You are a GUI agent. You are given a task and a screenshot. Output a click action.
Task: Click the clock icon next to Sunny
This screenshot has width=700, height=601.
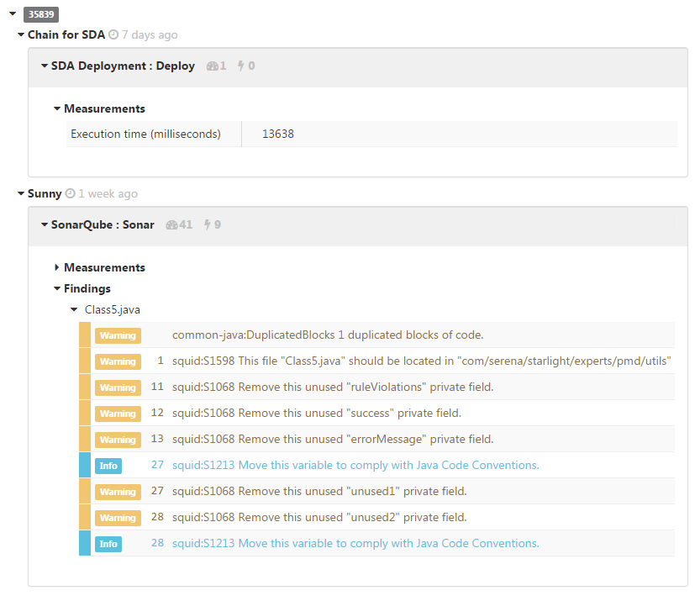70,193
